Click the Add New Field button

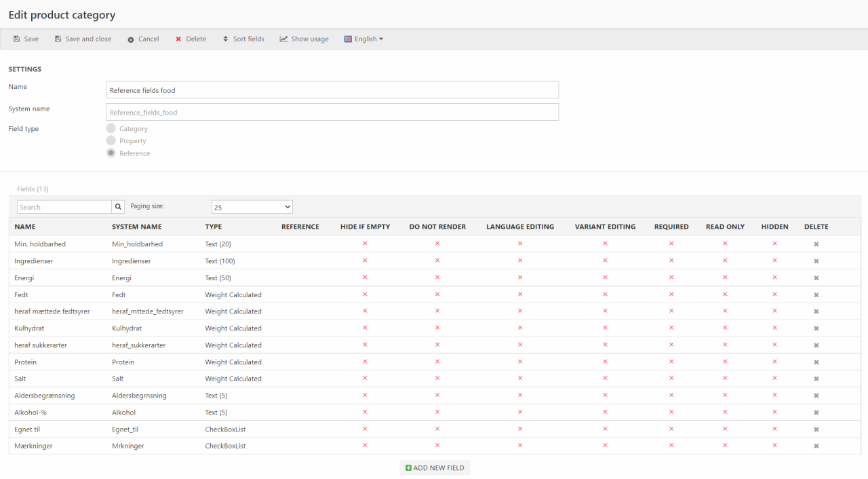[435, 468]
